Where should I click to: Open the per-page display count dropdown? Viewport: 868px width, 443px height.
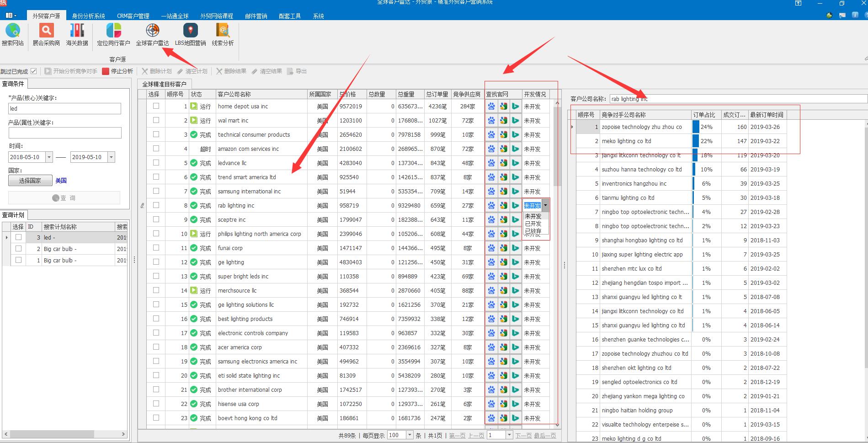[410, 435]
